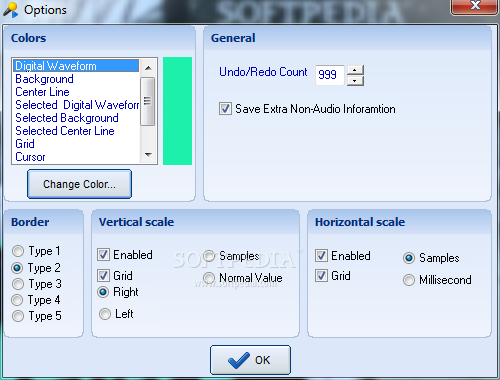Click the Options window title icon

click(10, 10)
